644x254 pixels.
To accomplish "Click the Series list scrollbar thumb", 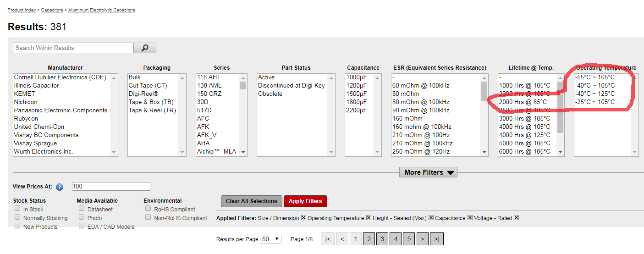I will [243, 85].
